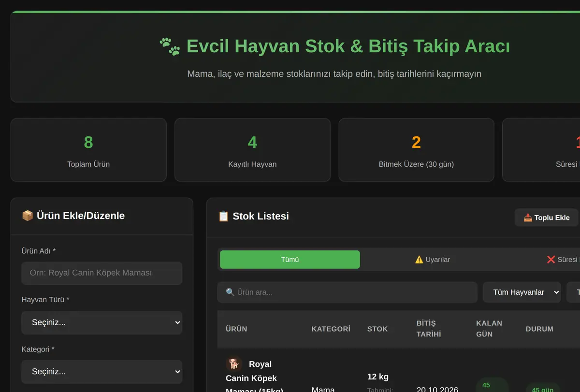Click the package icon next to Ürün Ekle/Düzenle
This screenshot has width=580, height=392.
point(28,216)
